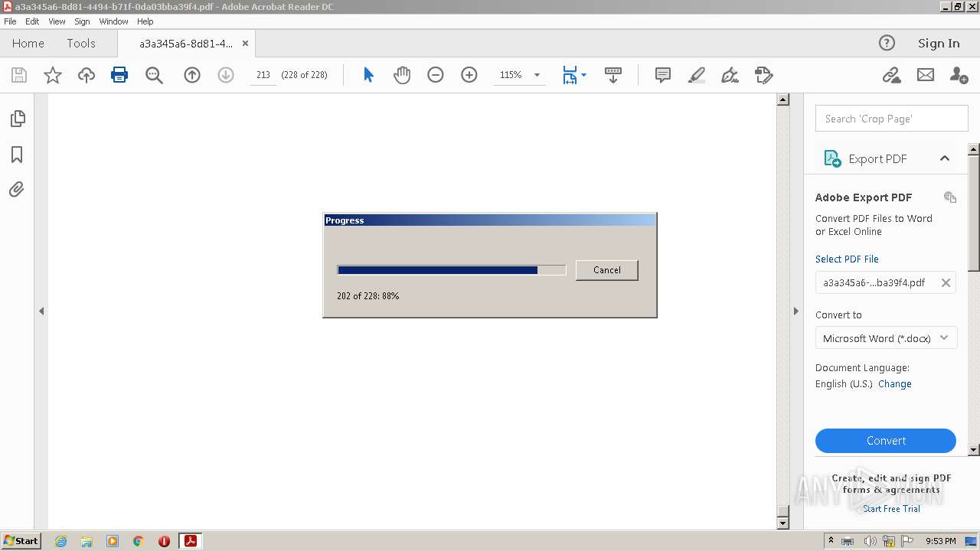Switch to the Tools tab

coord(81,44)
